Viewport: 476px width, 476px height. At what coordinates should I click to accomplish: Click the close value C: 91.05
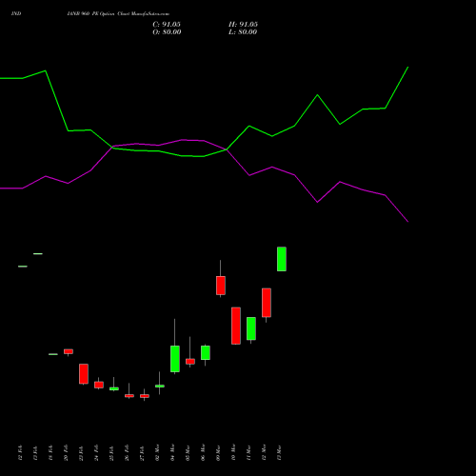click(x=167, y=25)
